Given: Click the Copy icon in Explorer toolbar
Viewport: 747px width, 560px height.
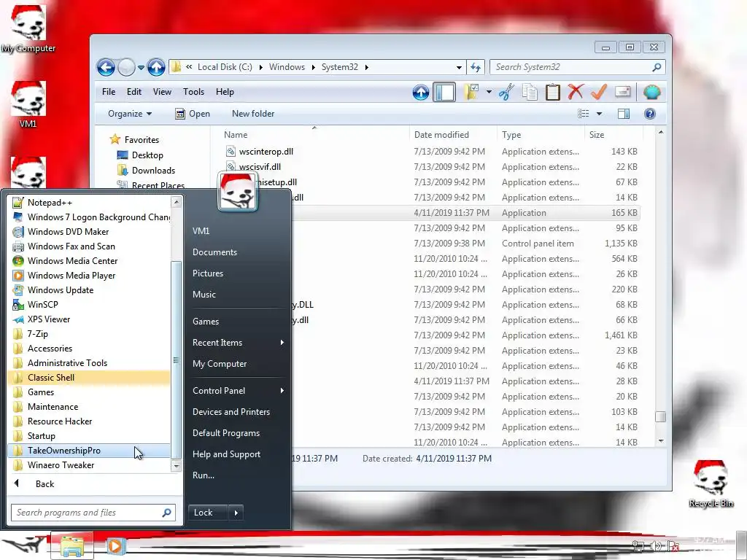Looking at the screenshot, I should [530, 92].
